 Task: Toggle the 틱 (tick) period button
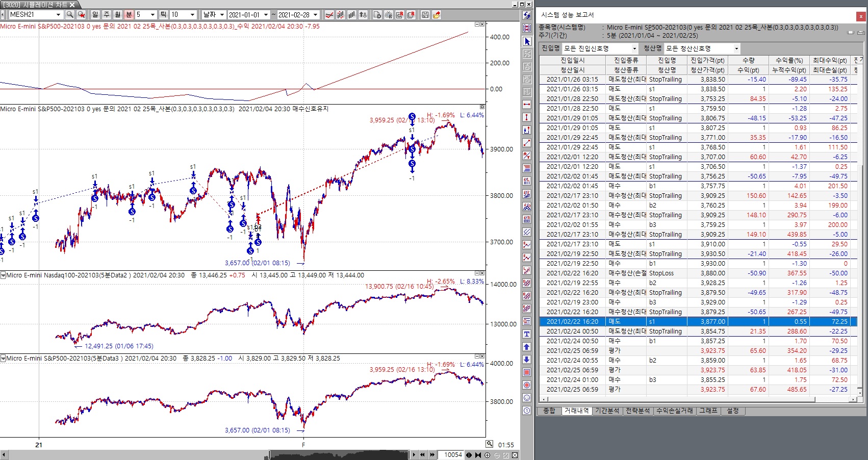pos(163,15)
